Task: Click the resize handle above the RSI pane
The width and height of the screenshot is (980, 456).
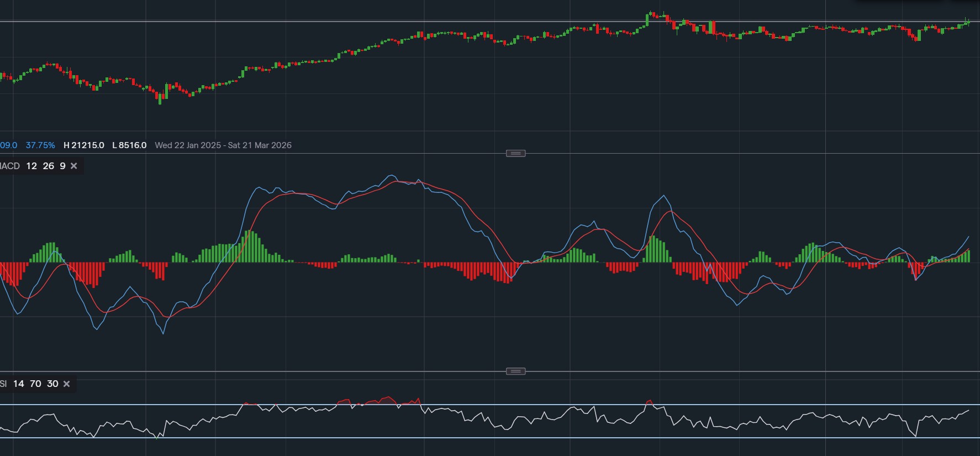Action: click(x=515, y=371)
